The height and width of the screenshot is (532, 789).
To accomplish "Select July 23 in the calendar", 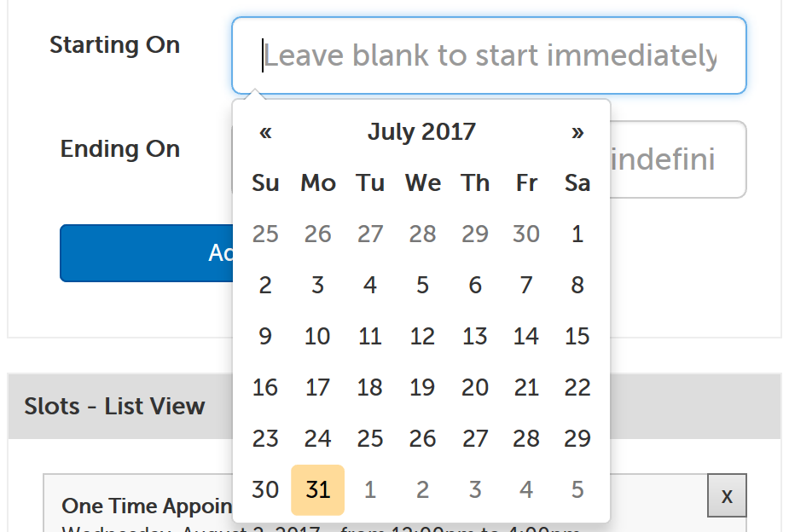I will [265, 439].
